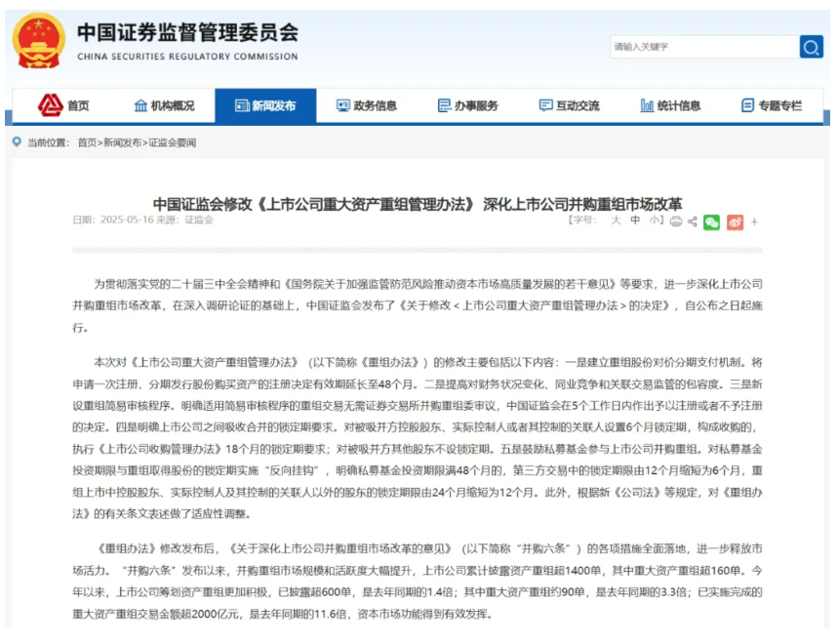
Task: Click the 中国证券监督管理委员会 site title
Action: [x=188, y=32]
